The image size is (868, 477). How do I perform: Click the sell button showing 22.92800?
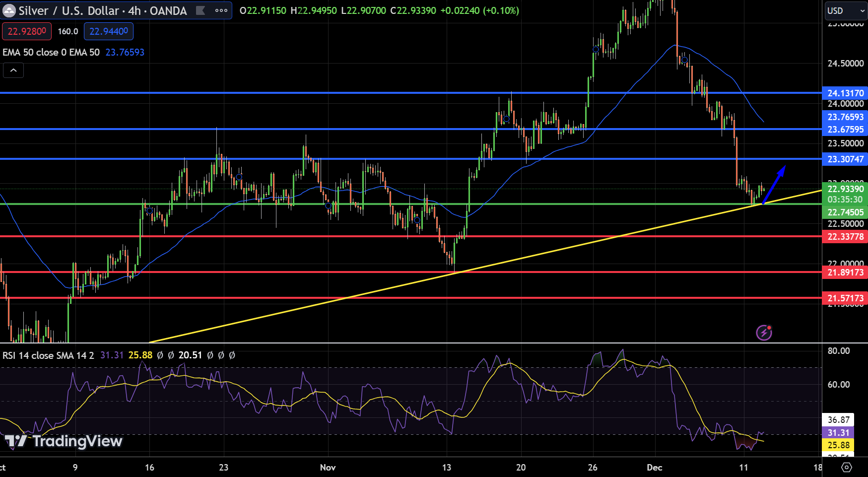tap(27, 31)
